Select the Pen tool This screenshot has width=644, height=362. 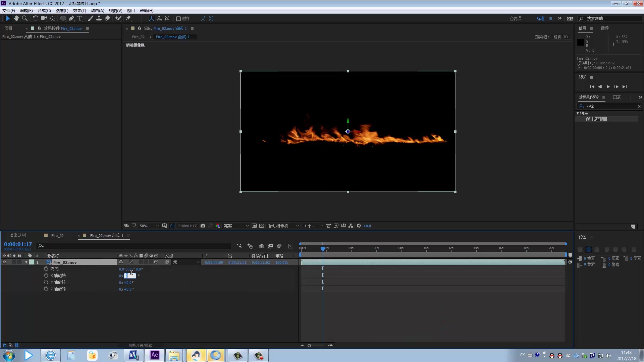point(71,18)
